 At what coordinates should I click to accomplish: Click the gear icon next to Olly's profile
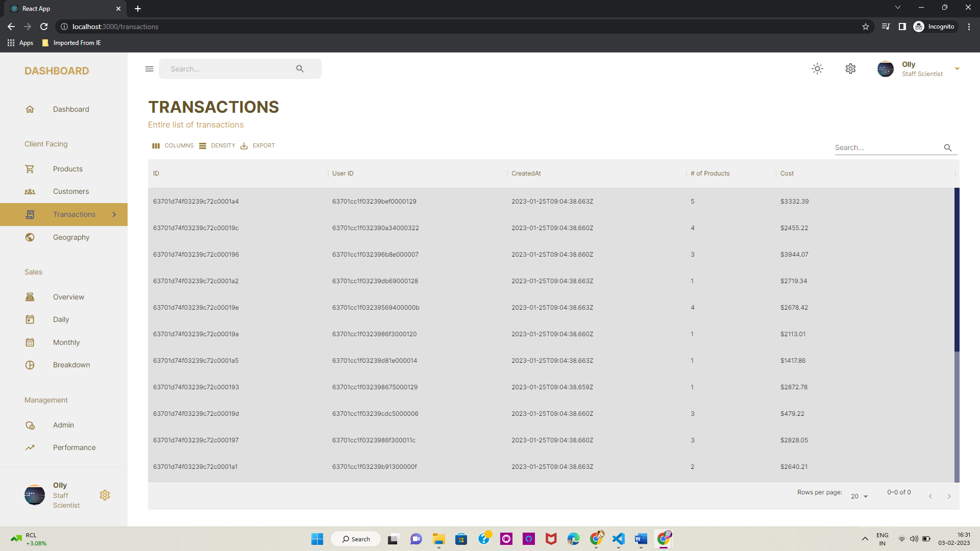point(105,495)
